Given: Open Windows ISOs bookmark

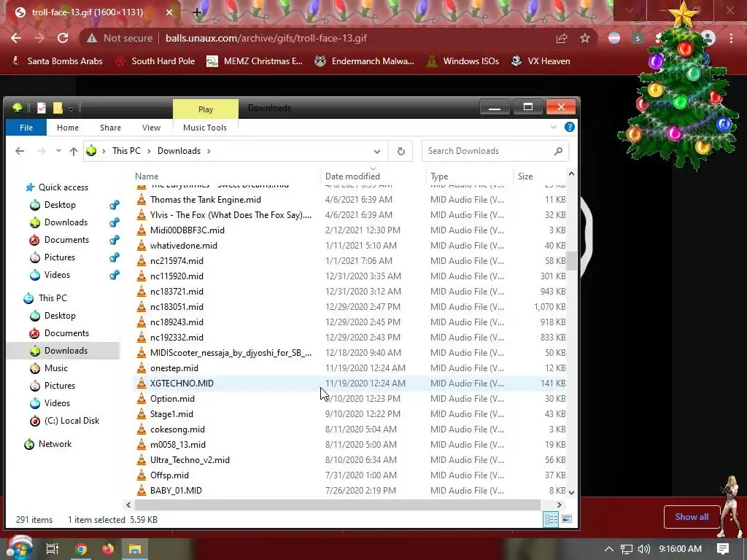Looking at the screenshot, I should tap(462, 61).
